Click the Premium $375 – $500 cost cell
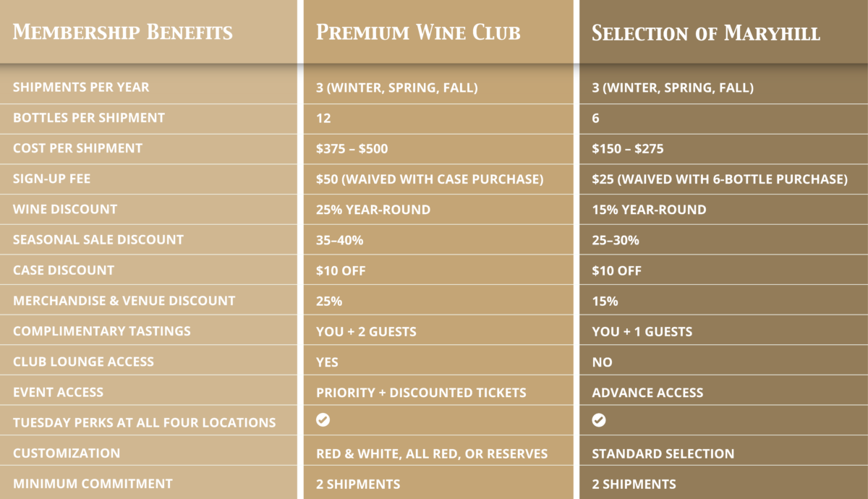The width and height of the screenshot is (868, 499). pos(352,148)
